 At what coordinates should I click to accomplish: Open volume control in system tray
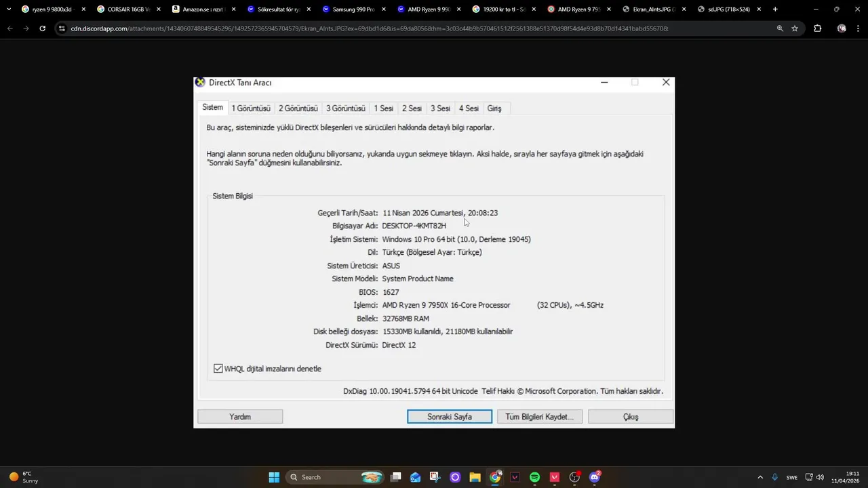click(820, 477)
